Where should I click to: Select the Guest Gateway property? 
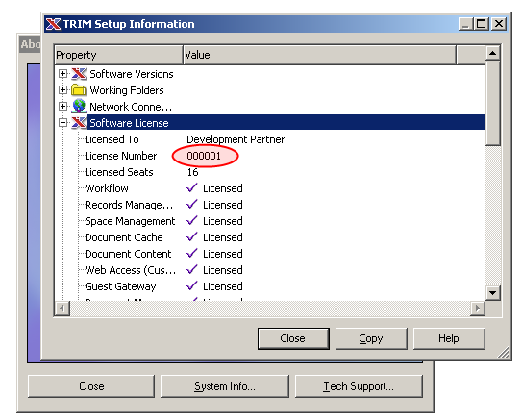[x=120, y=285]
